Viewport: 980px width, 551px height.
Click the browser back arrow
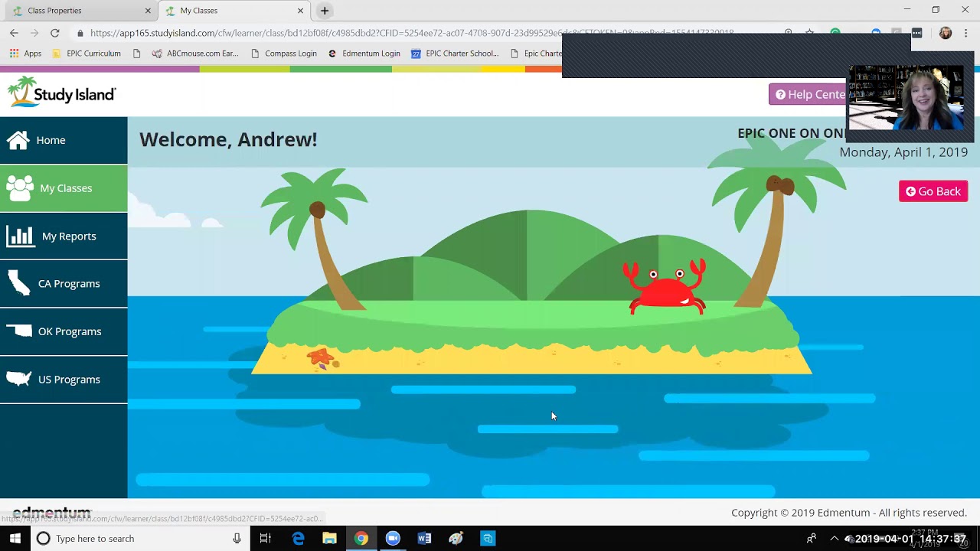click(x=14, y=33)
